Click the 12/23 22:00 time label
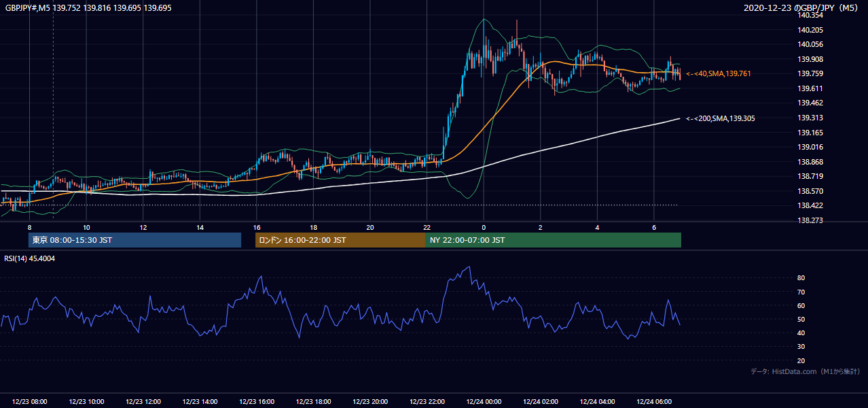Viewport: 868px width, 408px height. (427, 402)
